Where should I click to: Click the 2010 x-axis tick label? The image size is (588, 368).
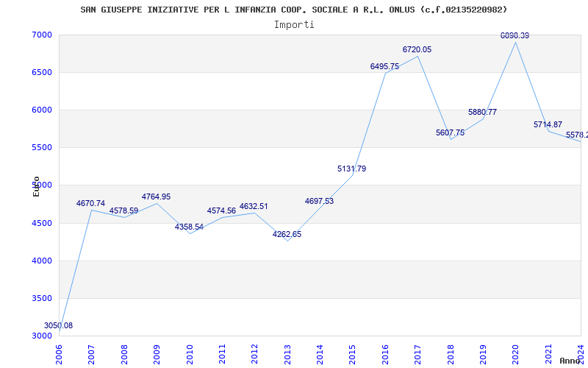pyautogui.click(x=190, y=353)
